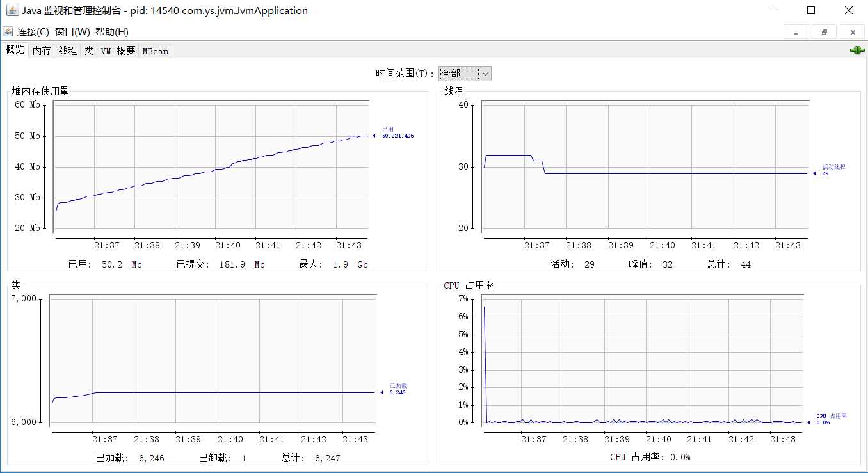The image size is (868, 473).
Task: Click the 活动线程 29 marker
Action: pyautogui.click(x=830, y=170)
